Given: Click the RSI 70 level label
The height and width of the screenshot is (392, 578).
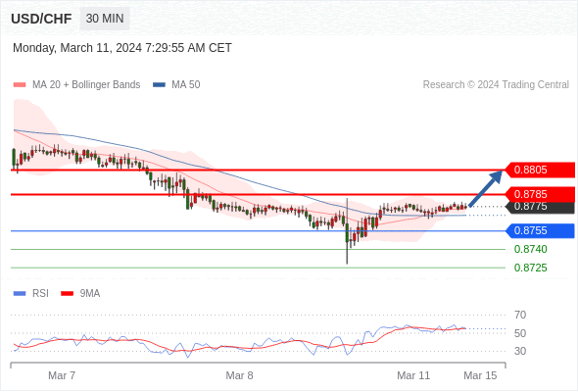Looking at the screenshot, I should pos(520,315).
